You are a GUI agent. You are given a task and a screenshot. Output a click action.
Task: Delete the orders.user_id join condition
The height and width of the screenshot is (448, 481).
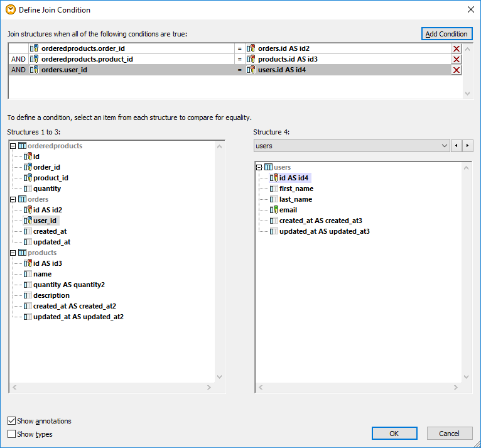pos(457,70)
